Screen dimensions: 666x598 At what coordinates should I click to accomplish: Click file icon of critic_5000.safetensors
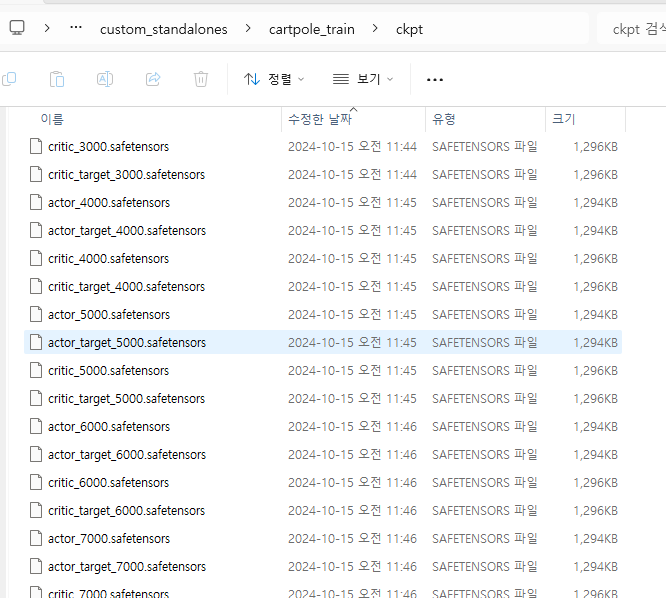point(36,370)
